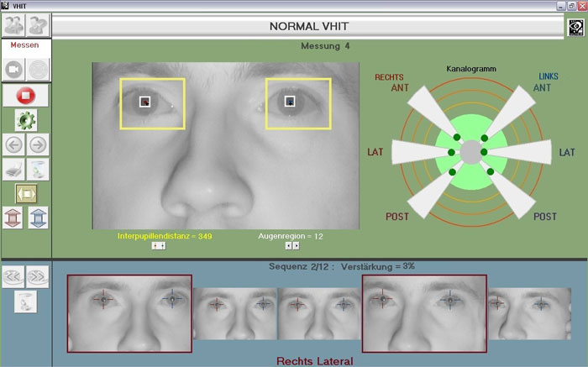Select the Messen tab
The image size is (588, 367).
[24, 45]
